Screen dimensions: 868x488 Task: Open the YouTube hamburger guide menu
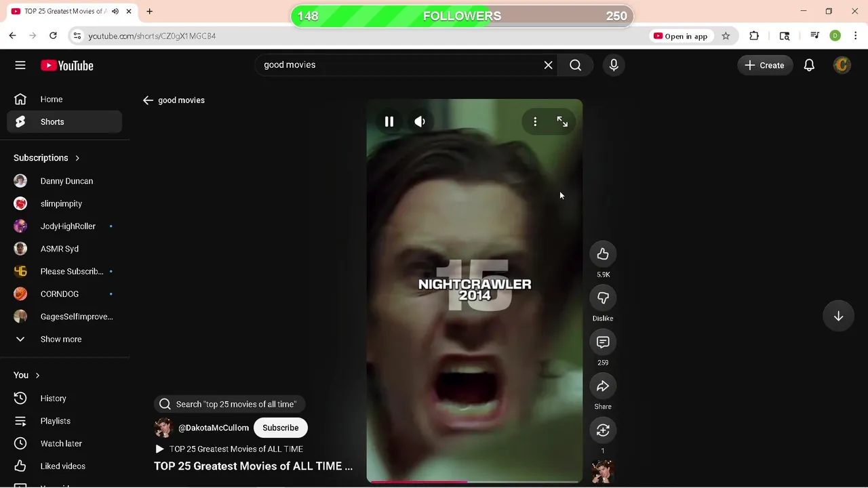tap(20, 65)
